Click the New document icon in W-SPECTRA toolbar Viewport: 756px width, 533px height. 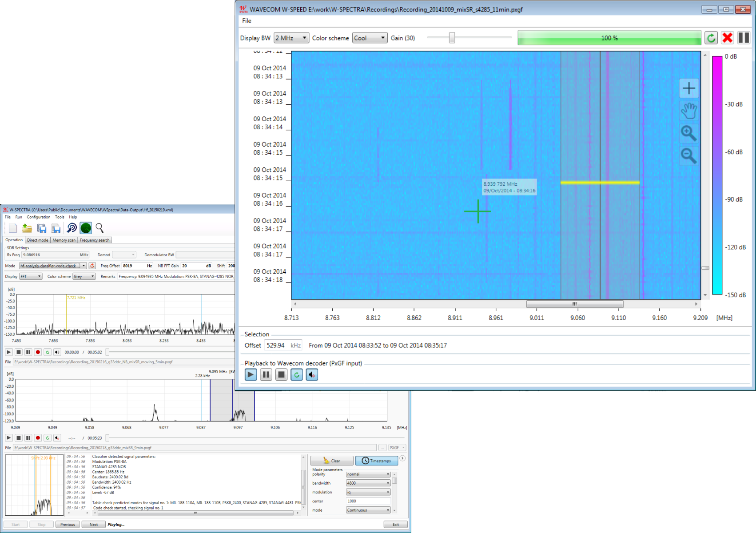click(x=13, y=228)
